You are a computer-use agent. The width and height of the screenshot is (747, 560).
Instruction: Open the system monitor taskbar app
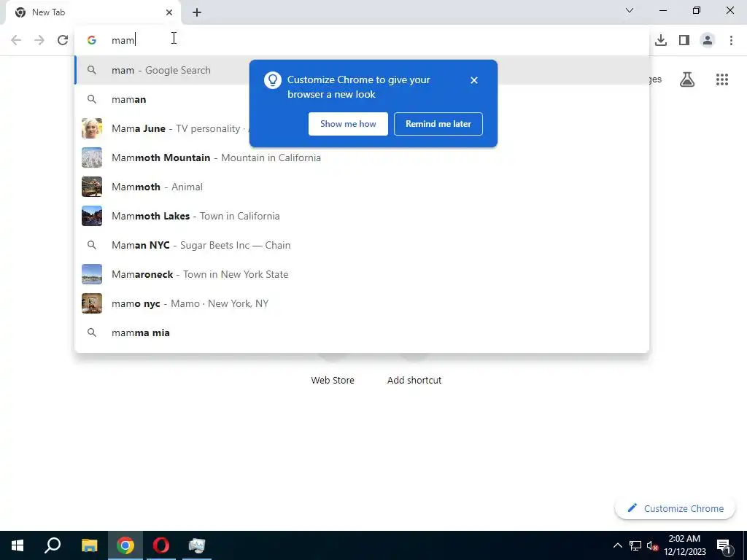pos(197,545)
